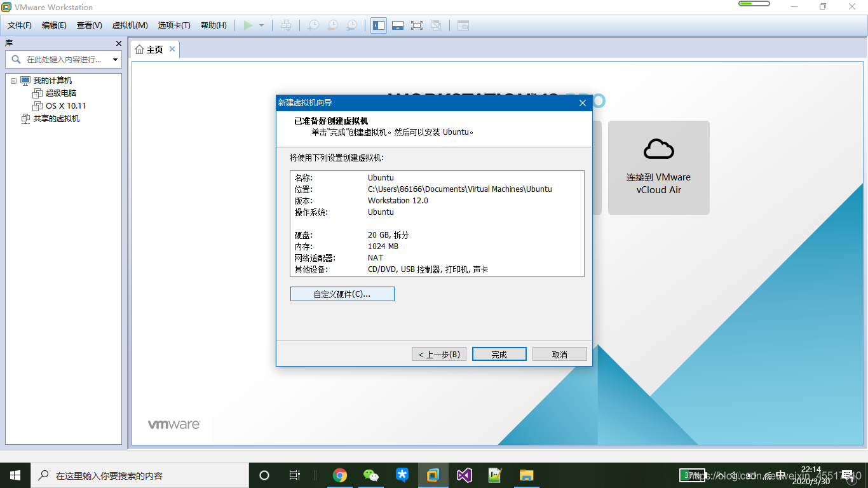Image resolution: width=868 pixels, height=488 pixels.
Task: Open the 选项卡(T) menu
Action: pos(174,25)
